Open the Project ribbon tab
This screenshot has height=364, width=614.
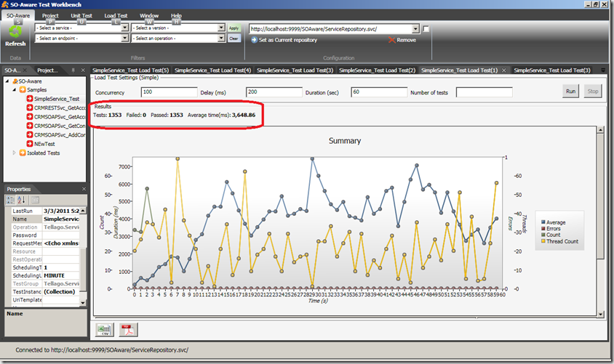pos(50,16)
